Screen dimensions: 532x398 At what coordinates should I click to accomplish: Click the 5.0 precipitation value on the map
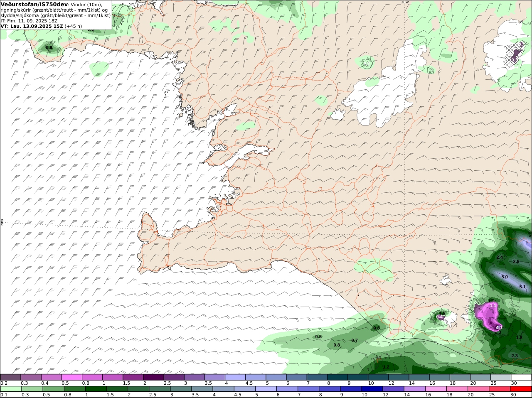505,277
